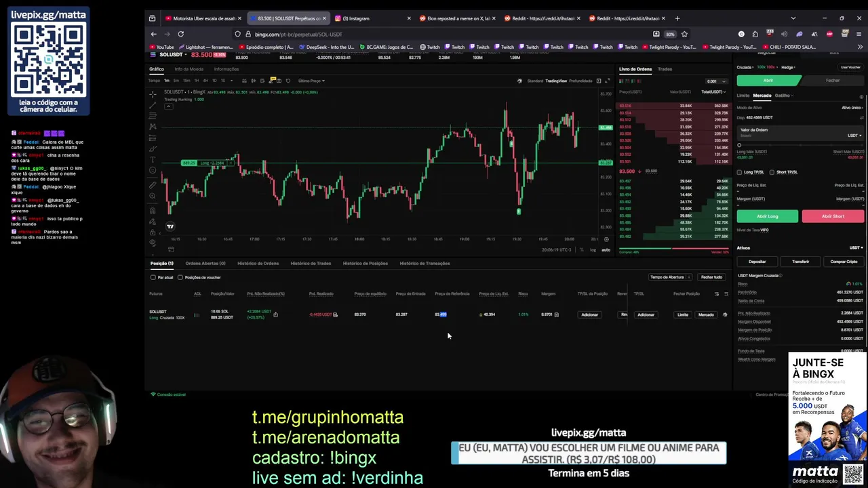Click the Abrir Short button

tap(833, 216)
